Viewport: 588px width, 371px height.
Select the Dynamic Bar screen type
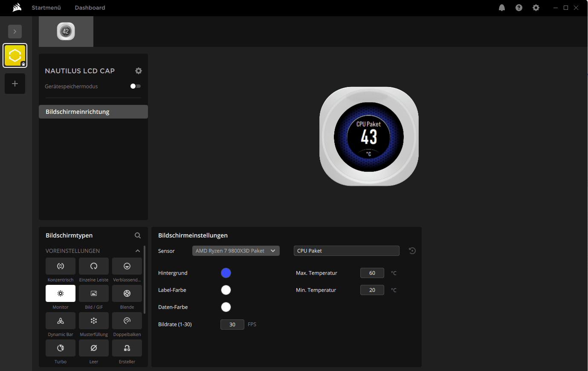coord(61,321)
